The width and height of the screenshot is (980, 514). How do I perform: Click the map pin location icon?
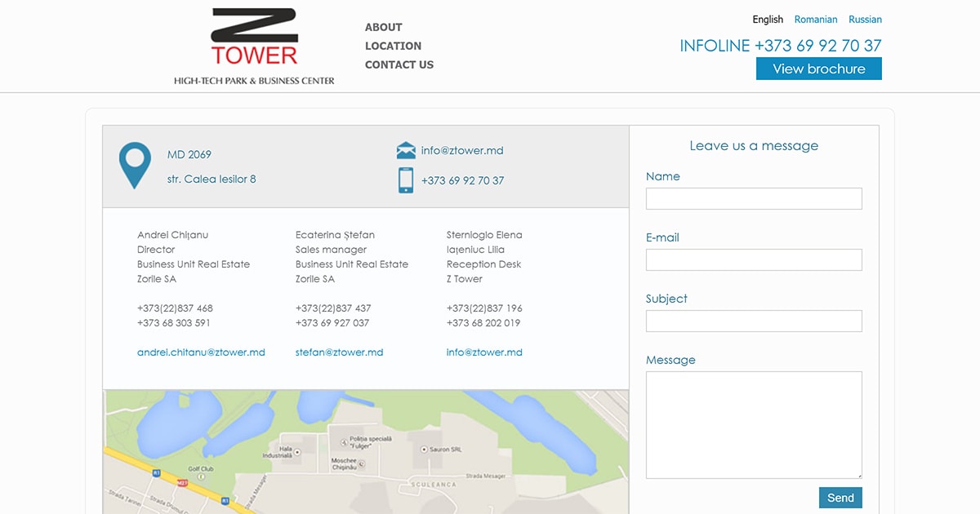(x=135, y=166)
